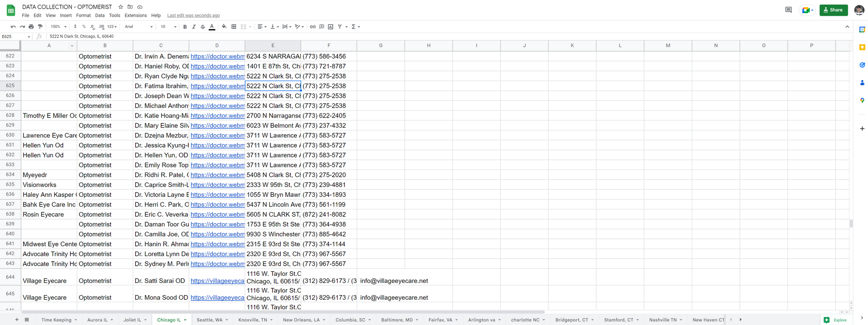
Task: Open the all sheets list
Action: pyautogui.click(x=27, y=320)
